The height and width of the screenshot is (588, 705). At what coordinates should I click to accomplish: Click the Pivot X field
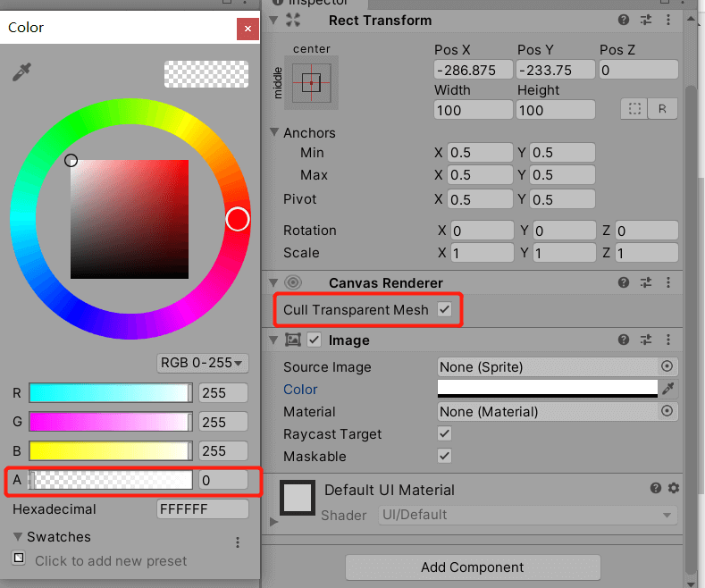[480, 198]
